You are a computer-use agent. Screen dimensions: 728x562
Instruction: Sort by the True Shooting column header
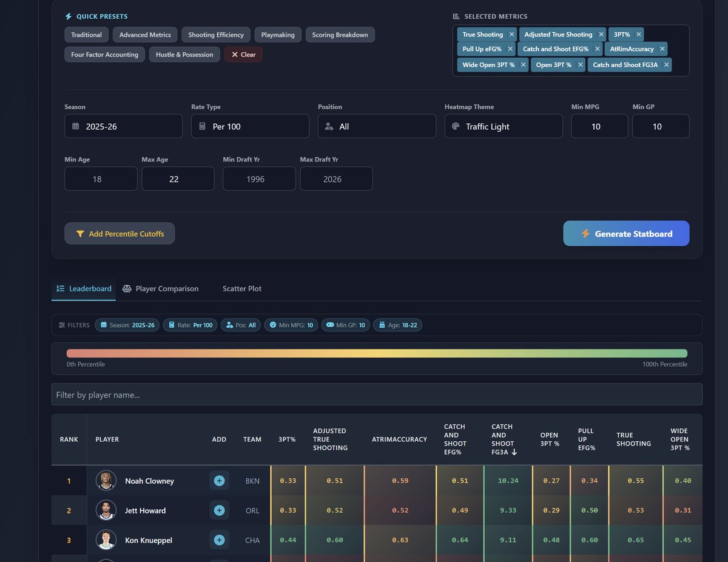click(x=635, y=439)
